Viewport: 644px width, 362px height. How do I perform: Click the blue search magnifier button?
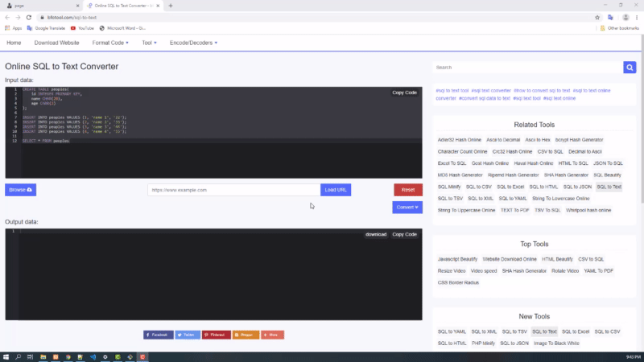coord(630,68)
